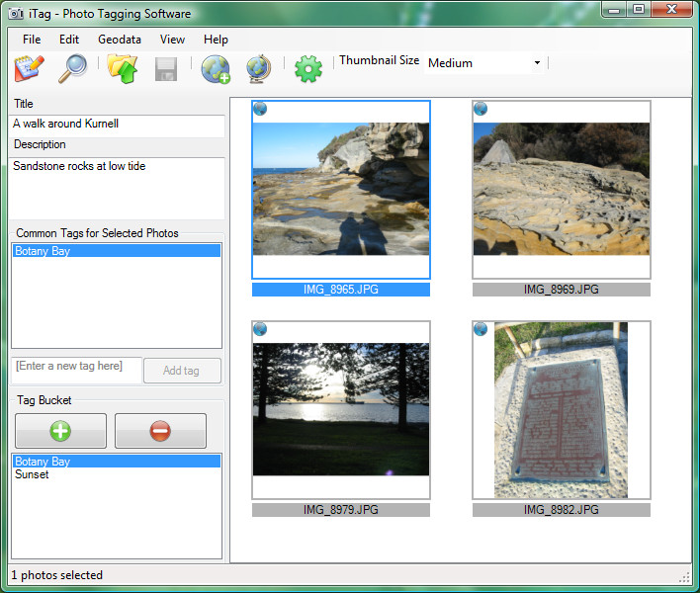Click globe badge on IMG_8965.JPG thumbnail

[260, 109]
